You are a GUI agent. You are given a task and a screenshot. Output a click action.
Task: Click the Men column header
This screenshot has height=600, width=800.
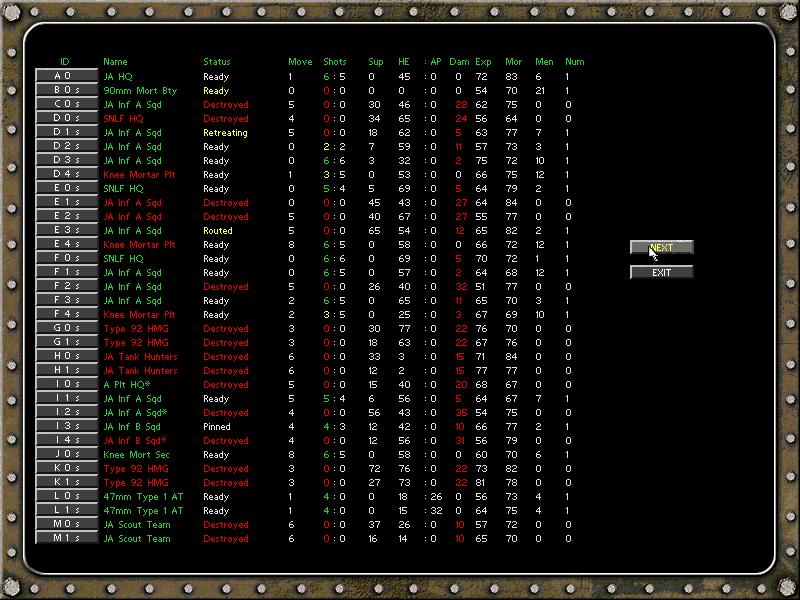point(544,62)
